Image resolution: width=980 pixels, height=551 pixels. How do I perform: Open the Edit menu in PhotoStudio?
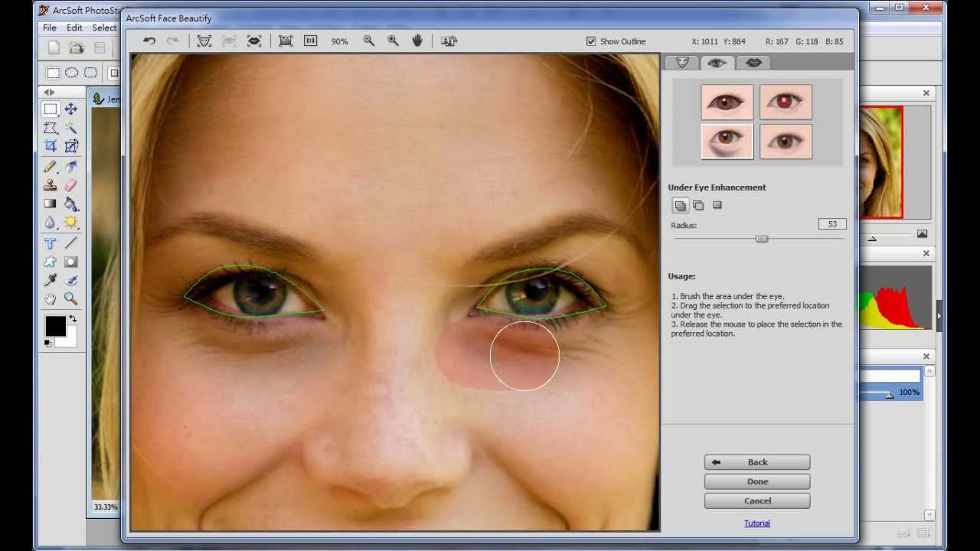click(x=74, y=28)
